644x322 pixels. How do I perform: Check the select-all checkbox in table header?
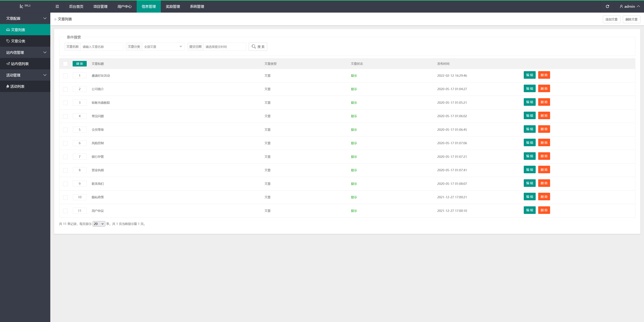tap(65, 64)
